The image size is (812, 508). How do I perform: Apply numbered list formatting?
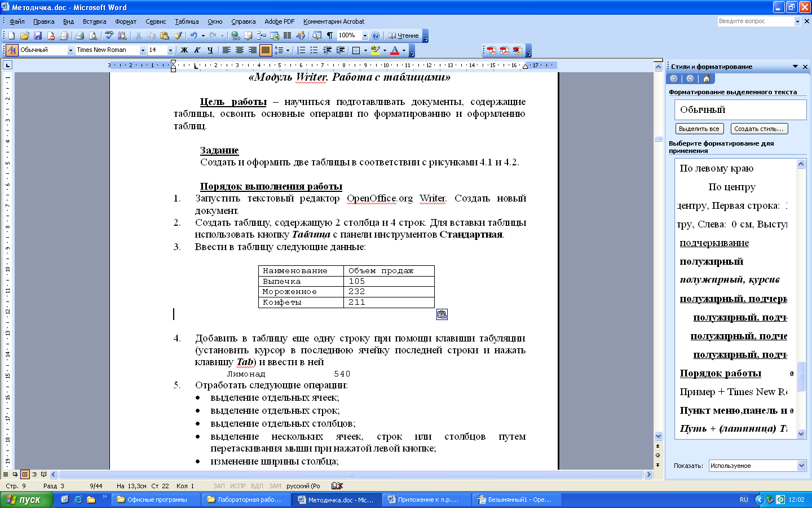(301, 50)
